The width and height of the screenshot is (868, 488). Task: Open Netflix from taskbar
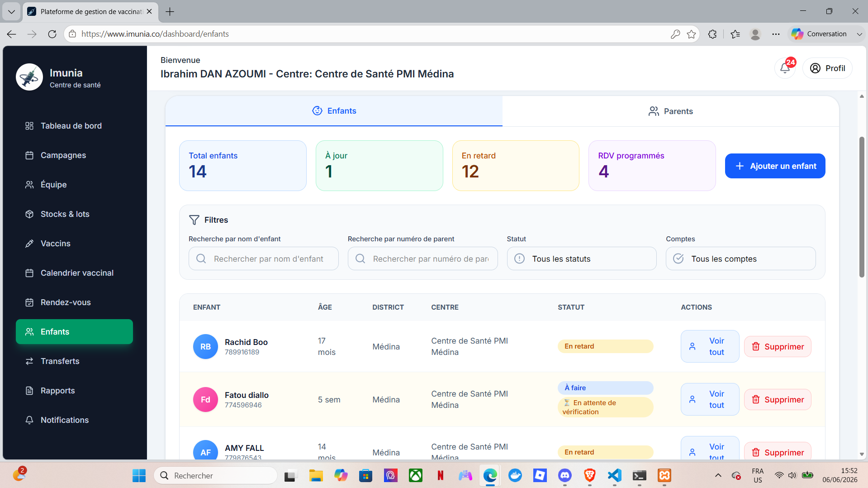(440, 475)
